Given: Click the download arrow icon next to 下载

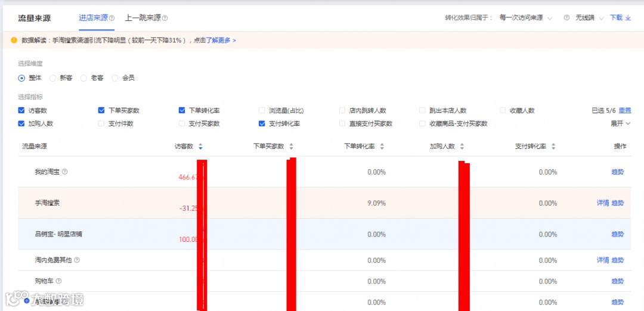Looking at the screenshot, I should click(x=627, y=18).
